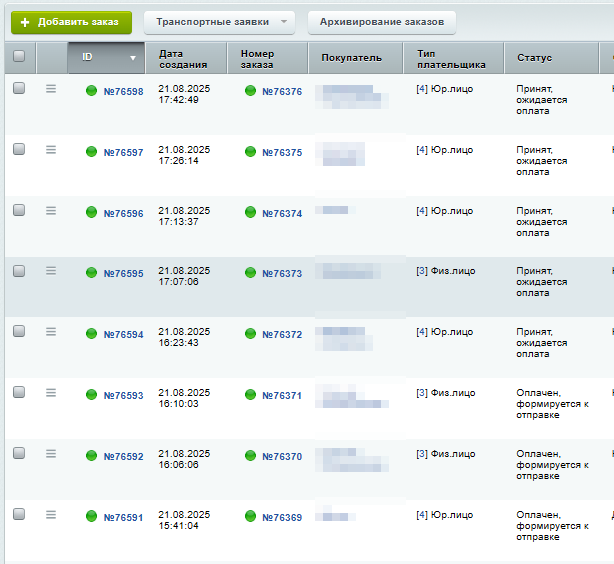Click the Покупатель column header
The width and height of the screenshot is (614, 564).
351,58
